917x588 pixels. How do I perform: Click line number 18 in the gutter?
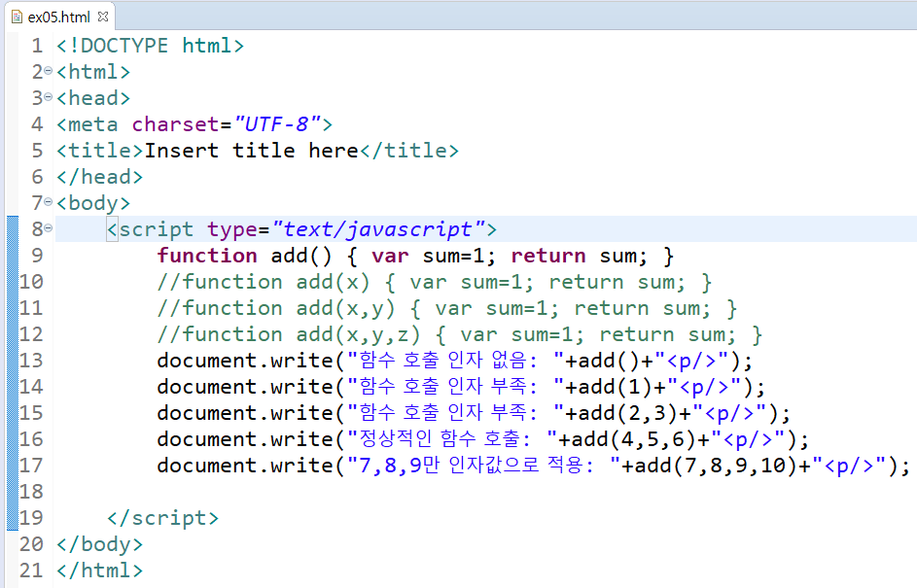[31, 492]
